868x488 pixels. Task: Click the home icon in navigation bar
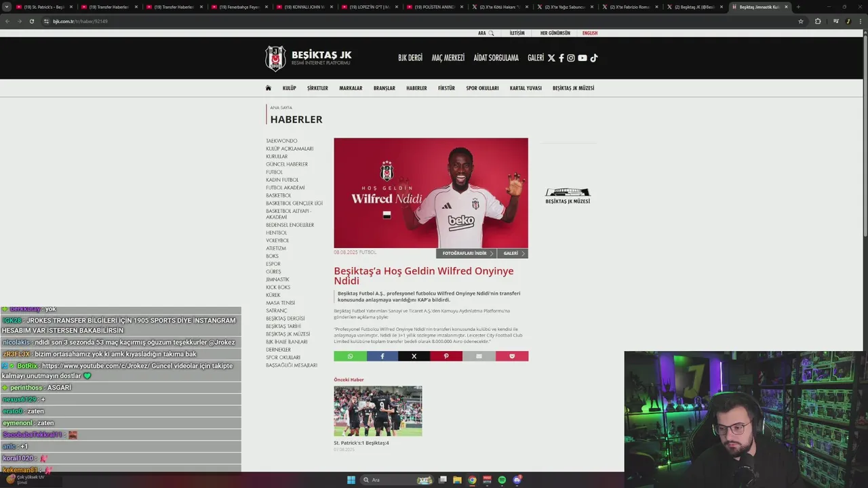(269, 88)
